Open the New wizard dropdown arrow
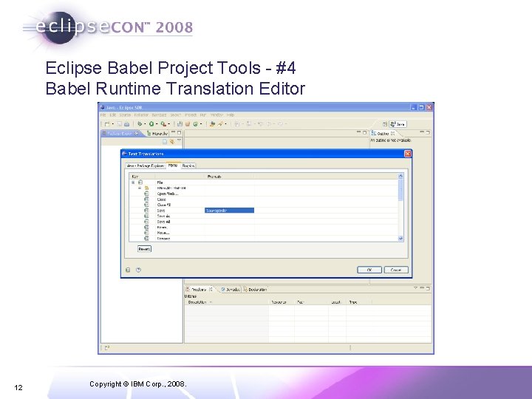The width and height of the screenshot is (532, 399). [112, 124]
